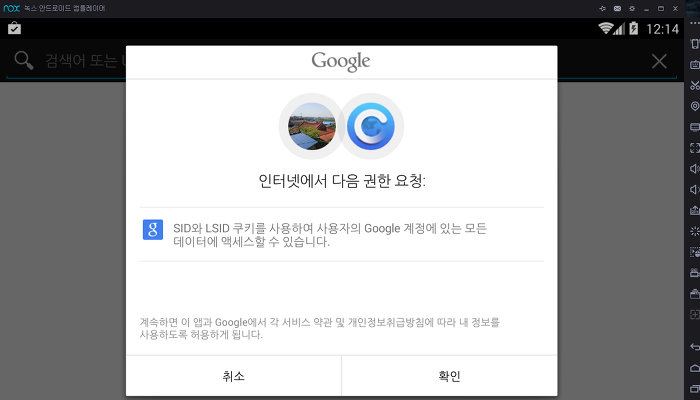Click the Android home icon in sidebar
The height and width of the screenshot is (400, 700).
click(695, 368)
